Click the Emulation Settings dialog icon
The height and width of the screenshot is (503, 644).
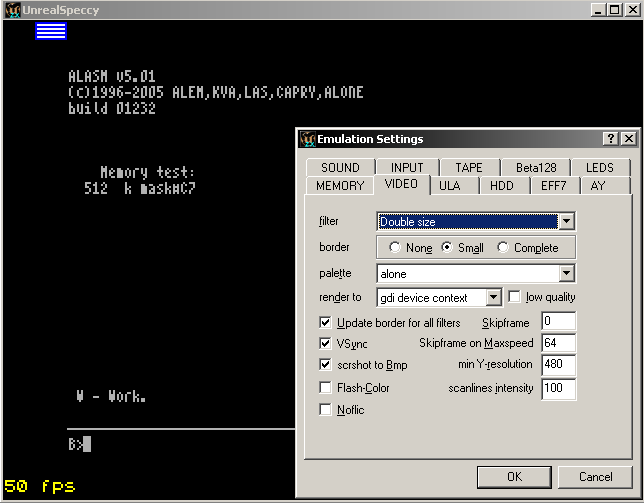pos(307,139)
